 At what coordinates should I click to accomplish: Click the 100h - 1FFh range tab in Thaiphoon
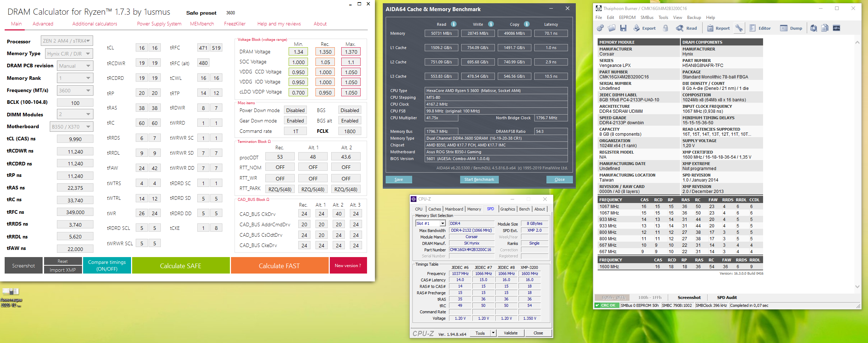pos(650,298)
